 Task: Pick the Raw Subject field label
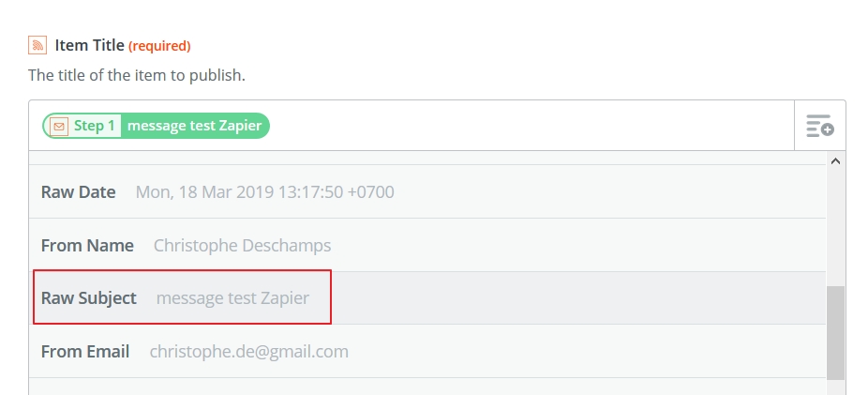pos(88,298)
